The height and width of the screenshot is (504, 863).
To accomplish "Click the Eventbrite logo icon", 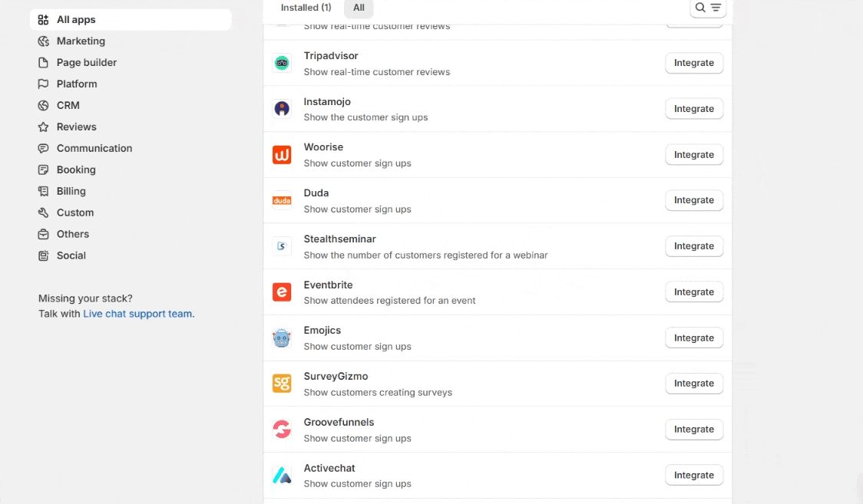I will (282, 292).
